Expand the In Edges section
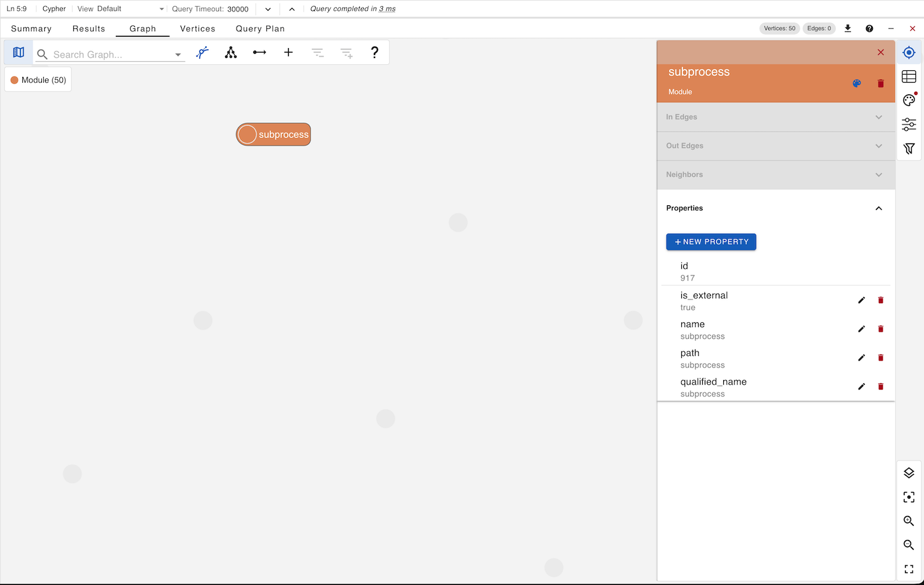This screenshot has width=924, height=585. pyautogui.click(x=776, y=117)
